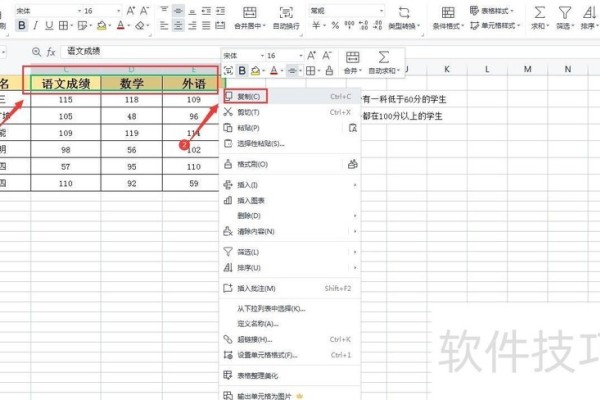Click the mini toolbar format painter icon
The height and width of the screenshot is (400, 600).
pyautogui.click(x=329, y=70)
